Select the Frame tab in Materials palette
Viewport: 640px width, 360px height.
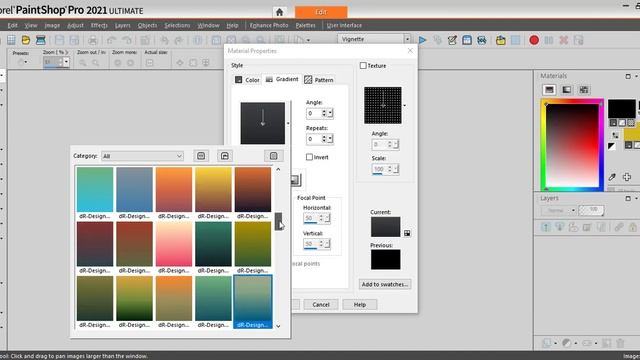(549, 90)
